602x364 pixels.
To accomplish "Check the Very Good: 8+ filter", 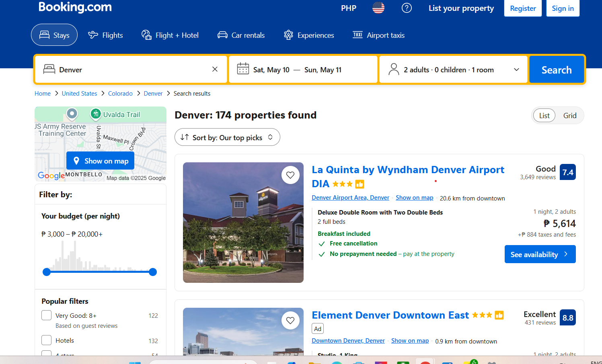I will pyautogui.click(x=47, y=315).
